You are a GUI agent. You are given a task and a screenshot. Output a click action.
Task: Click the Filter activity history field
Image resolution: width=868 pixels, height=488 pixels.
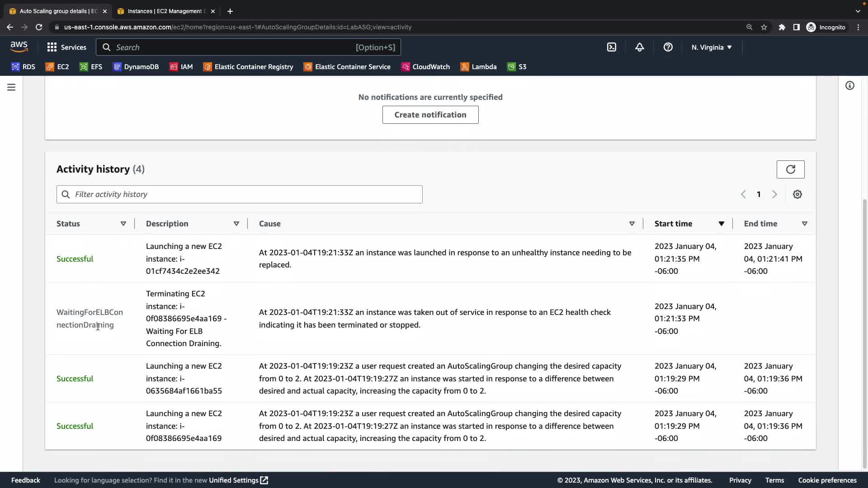click(x=240, y=194)
